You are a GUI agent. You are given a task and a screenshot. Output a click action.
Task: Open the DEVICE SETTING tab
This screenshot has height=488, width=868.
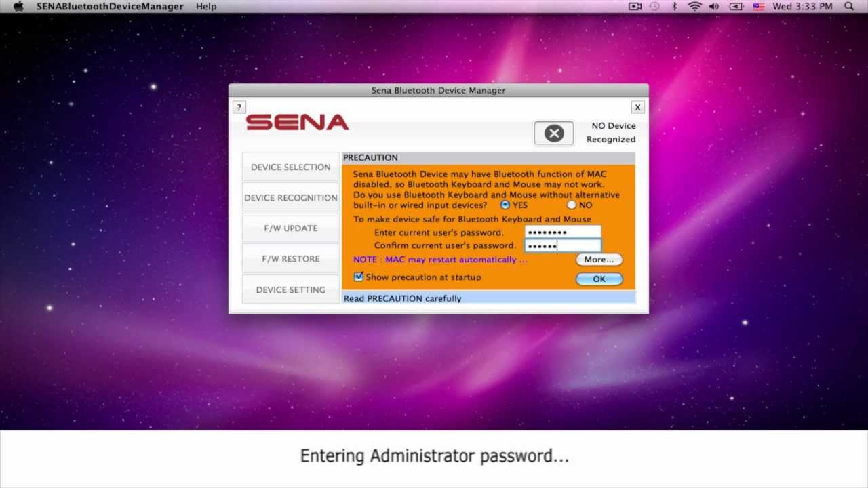[291, 289]
